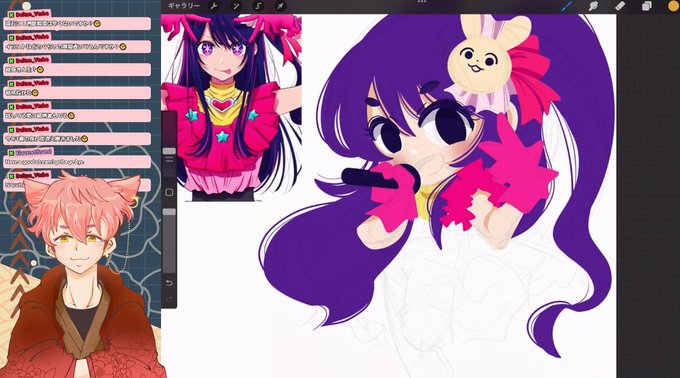This screenshot has height=378, width=680.
Task: Activate the Selection S-shaped tool
Action: (258, 6)
